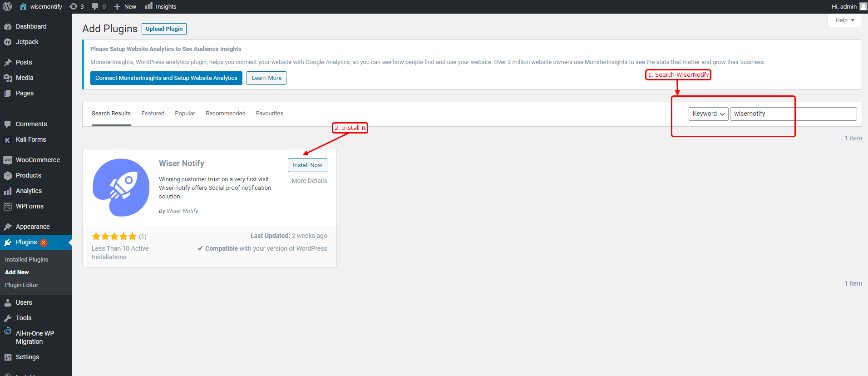Expand the Help dropdown panel

[844, 20]
